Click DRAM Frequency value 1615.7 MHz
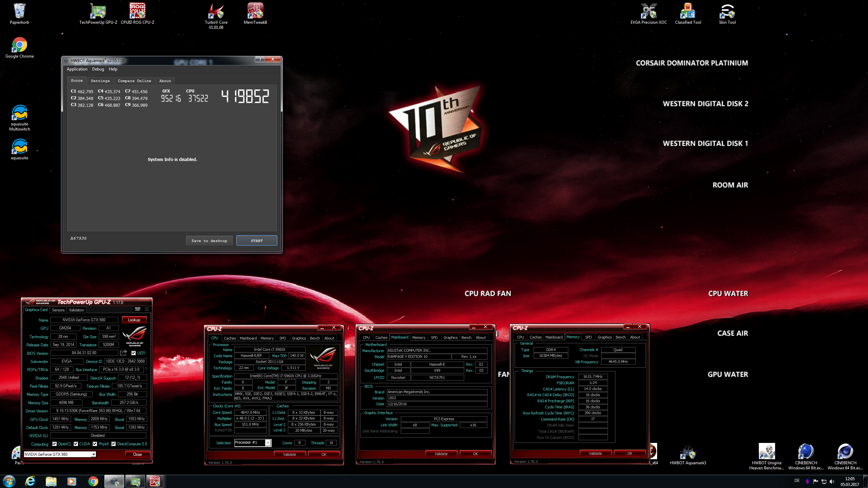The image size is (868, 488). (593, 377)
